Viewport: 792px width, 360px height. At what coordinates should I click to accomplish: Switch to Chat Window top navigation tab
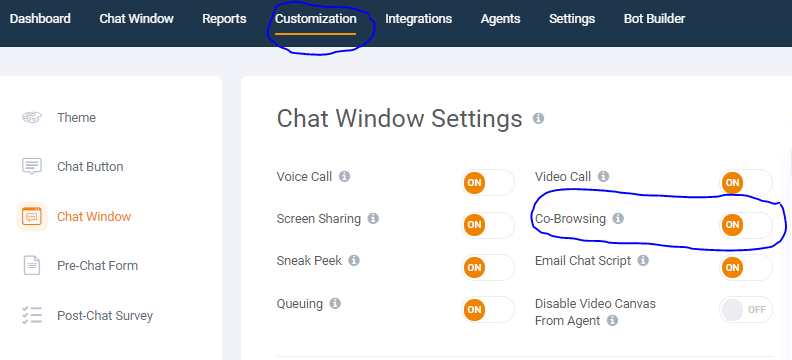136,19
